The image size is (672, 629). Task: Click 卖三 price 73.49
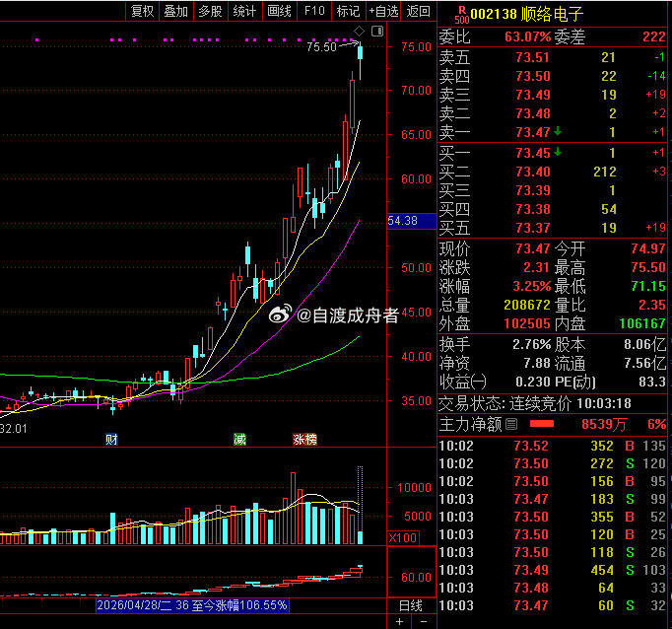533,95
